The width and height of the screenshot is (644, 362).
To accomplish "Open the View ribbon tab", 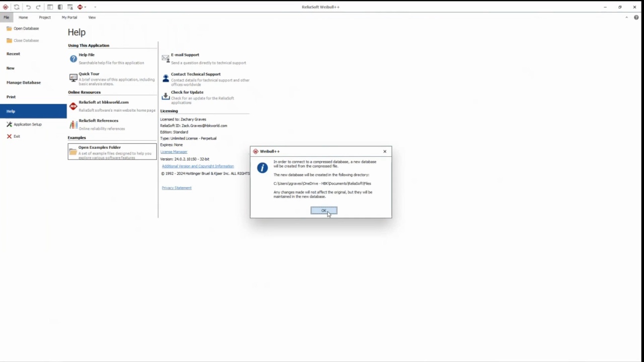I will [92, 18].
